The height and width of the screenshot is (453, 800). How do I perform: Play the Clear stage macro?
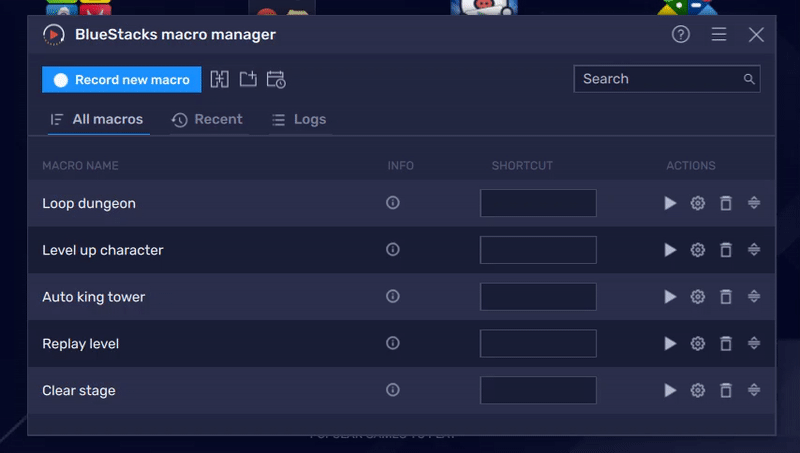(x=670, y=391)
